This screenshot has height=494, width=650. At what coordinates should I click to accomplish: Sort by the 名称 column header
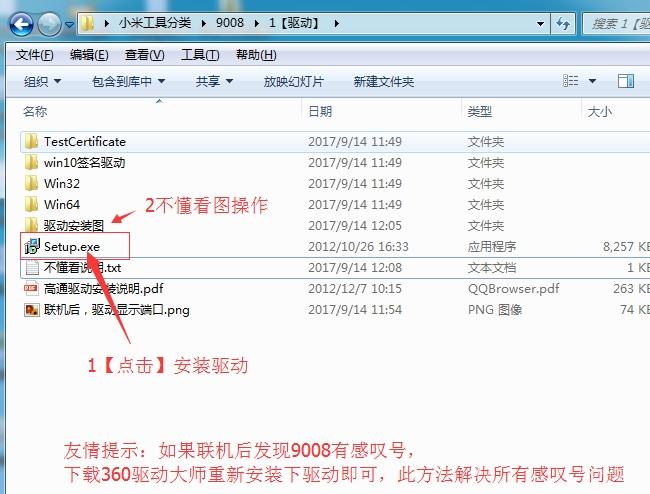point(35,111)
